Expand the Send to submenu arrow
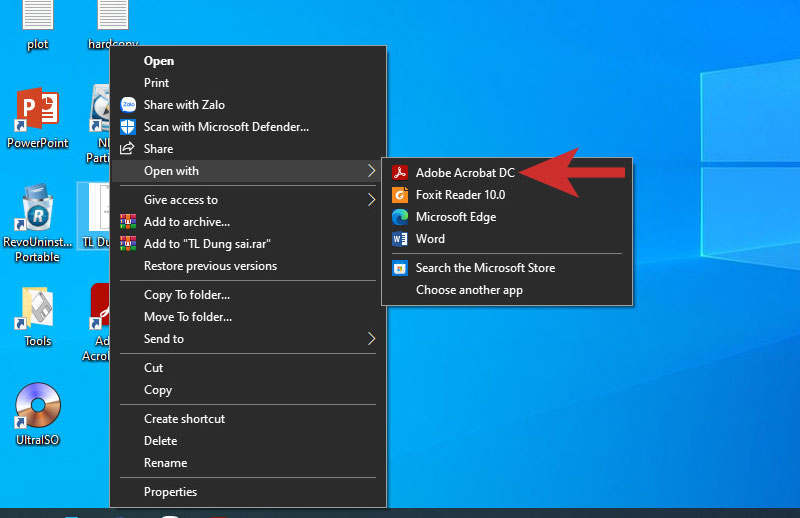This screenshot has height=518, width=800. coord(371,339)
